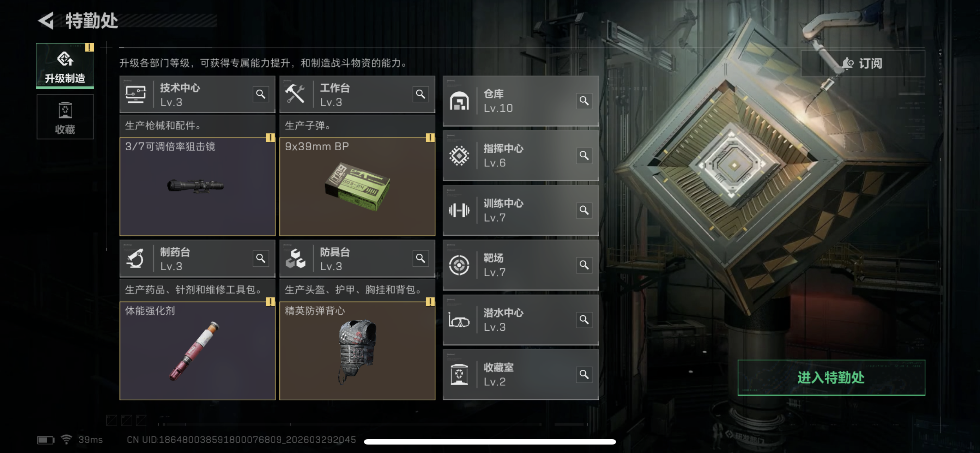Open details magnifier for 工作台
980x453 pixels.
pos(421,94)
